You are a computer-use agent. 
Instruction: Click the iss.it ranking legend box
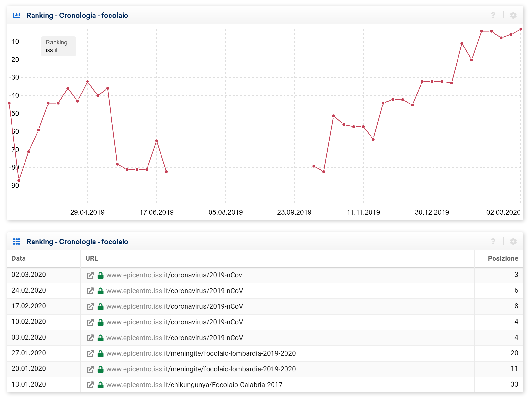(58, 46)
